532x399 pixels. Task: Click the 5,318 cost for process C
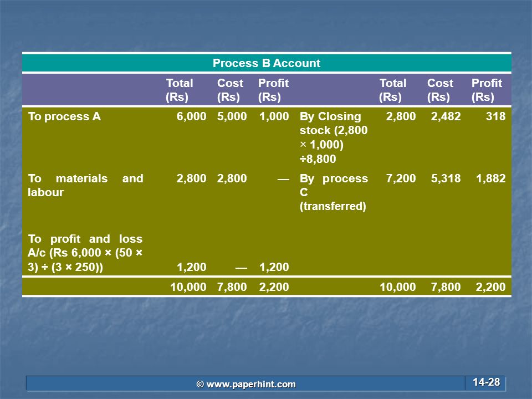click(446, 178)
